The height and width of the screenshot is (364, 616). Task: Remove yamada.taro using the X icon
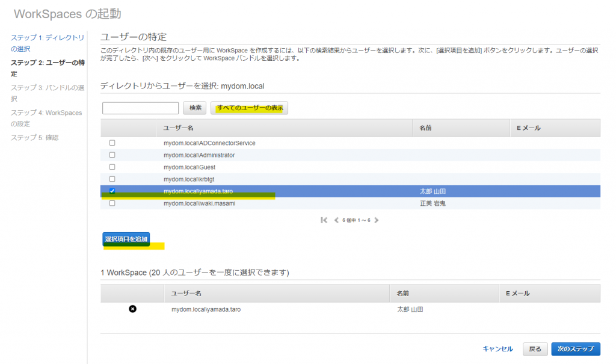[132, 309]
